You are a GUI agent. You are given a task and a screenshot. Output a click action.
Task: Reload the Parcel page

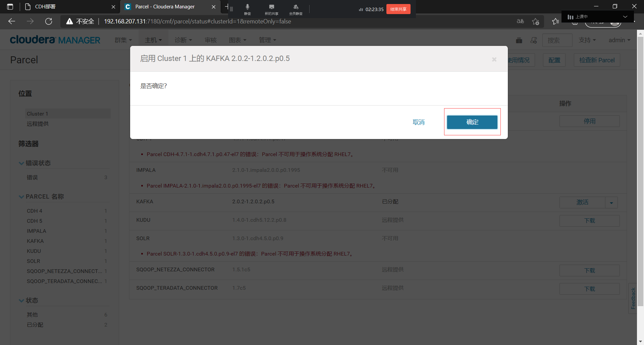pyautogui.click(x=49, y=21)
